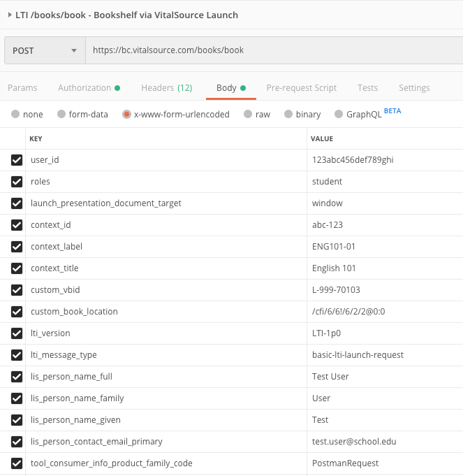Edit the /cfi/6/6!/6/2/2@0:0 value
Image resolution: width=463 pixels, height=476 pixels.
point(385,312)
